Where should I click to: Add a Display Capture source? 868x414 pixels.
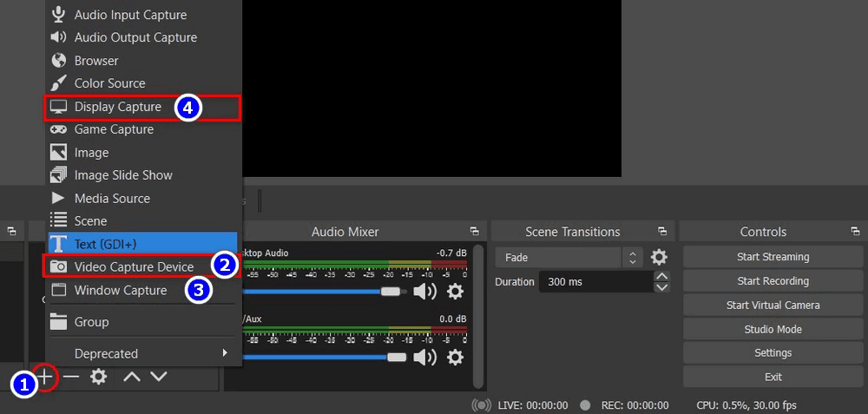[x=143, y=107]
